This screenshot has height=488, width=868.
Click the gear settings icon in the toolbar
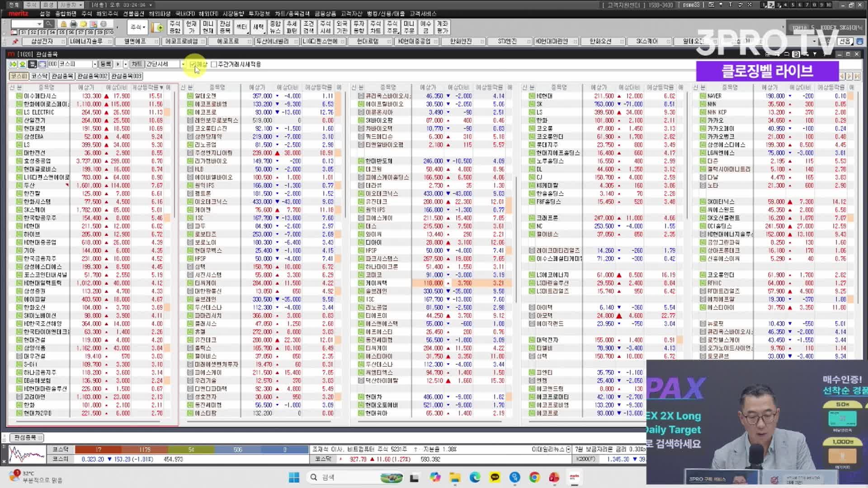pos(104,23)
